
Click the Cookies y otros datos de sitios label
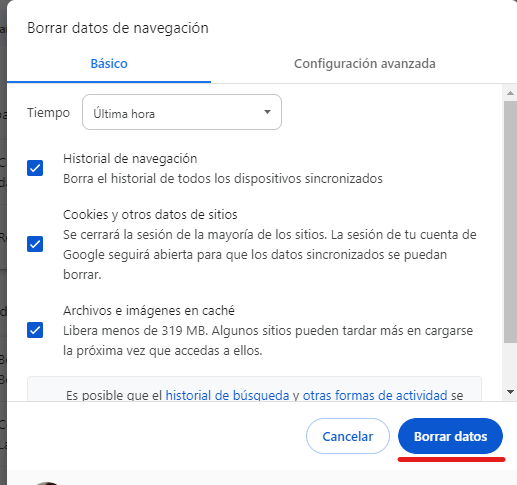tap(150, 215)
